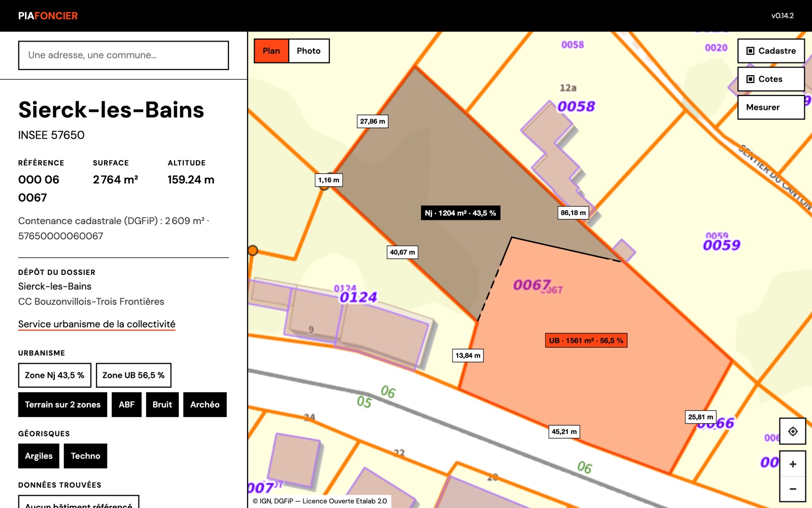Click the Techno georisk tag

86,456
